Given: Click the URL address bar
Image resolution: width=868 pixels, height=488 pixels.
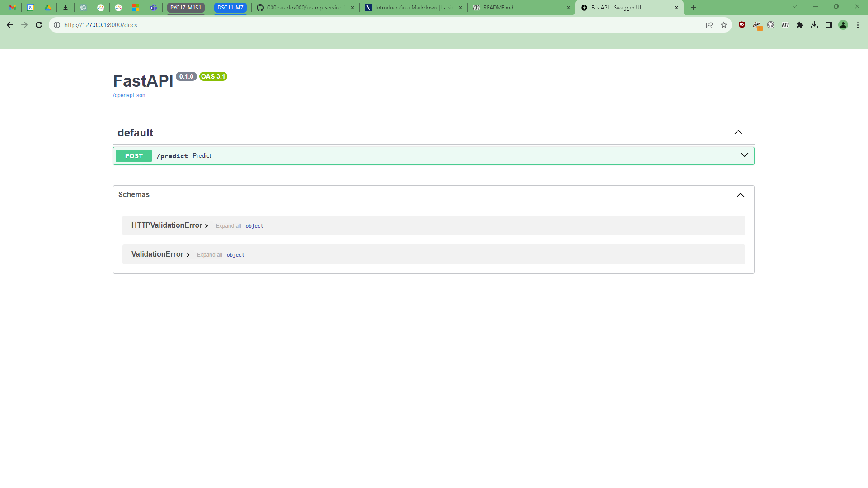Looking at the screenshot, I should click(361, 25).
